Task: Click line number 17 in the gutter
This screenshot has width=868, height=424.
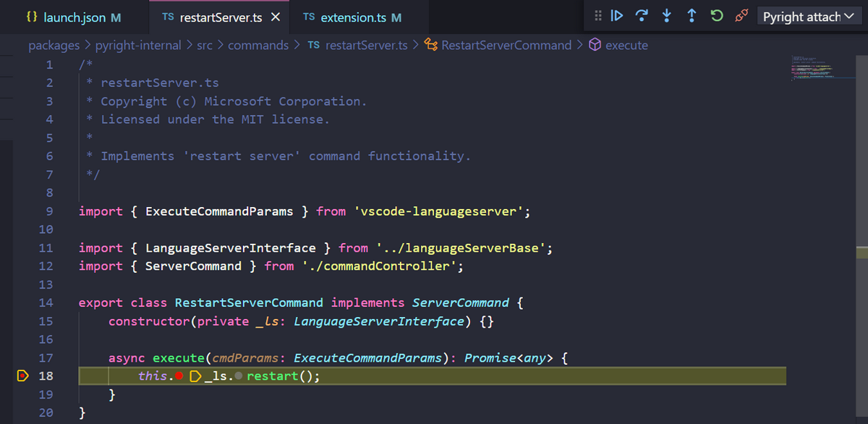Action: pyautogui.click(x=46, y=357)
